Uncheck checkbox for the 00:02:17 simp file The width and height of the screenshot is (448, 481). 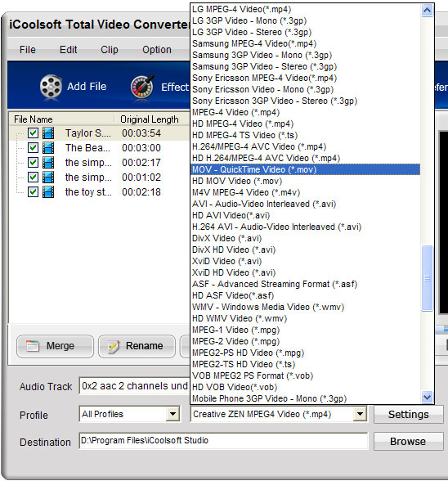tap(33, 163)
